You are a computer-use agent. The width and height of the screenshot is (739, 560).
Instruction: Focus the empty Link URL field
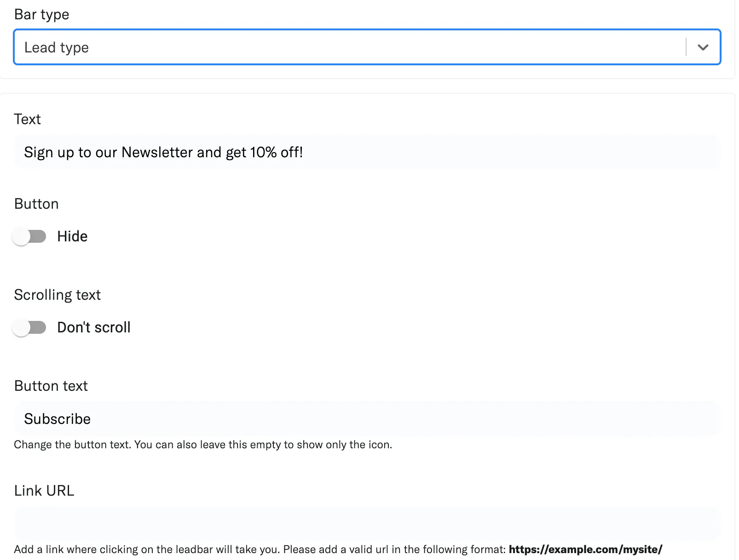click(366, 523)
